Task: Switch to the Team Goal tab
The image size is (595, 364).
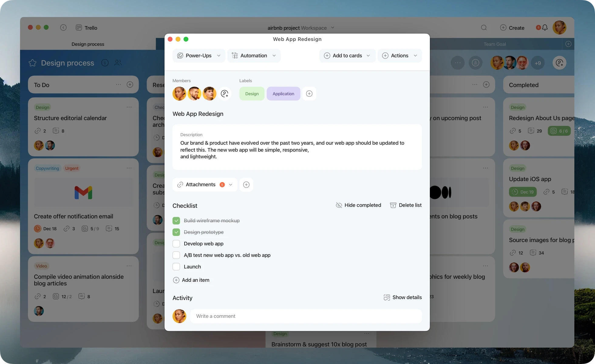Action: click(495, 44)
